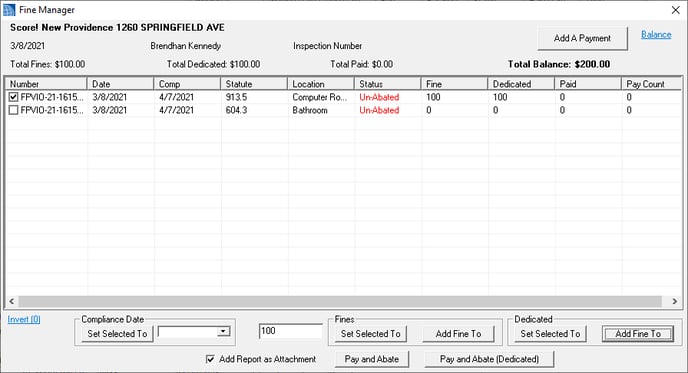Click Fines Add Fine To button

(x=459, y=334)
